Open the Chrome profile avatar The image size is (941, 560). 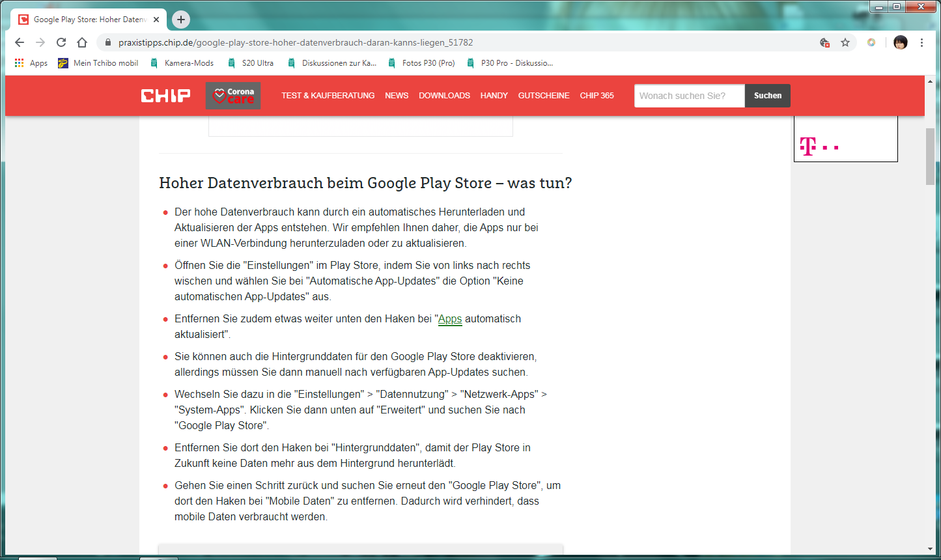pyautogui.click(x=901, y=42)
